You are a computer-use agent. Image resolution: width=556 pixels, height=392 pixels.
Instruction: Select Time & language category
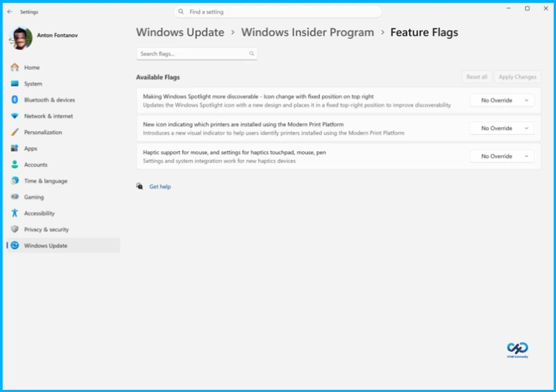[63, 181]
